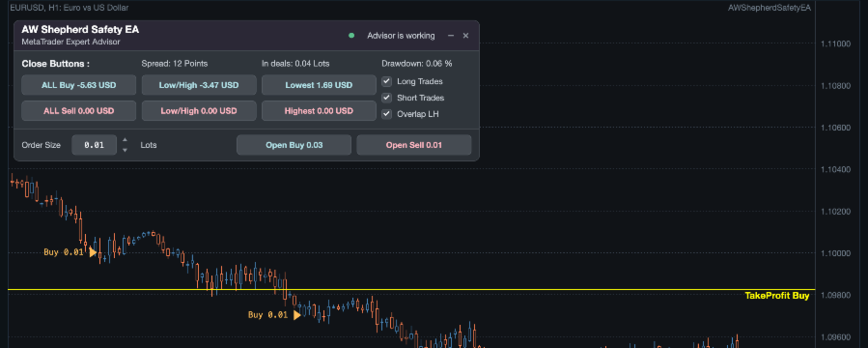Image resolution: width=868 pixels, height=348 pixels.
Task: Disable the Short Trades checkbox
Action: [x=387, y=98]
